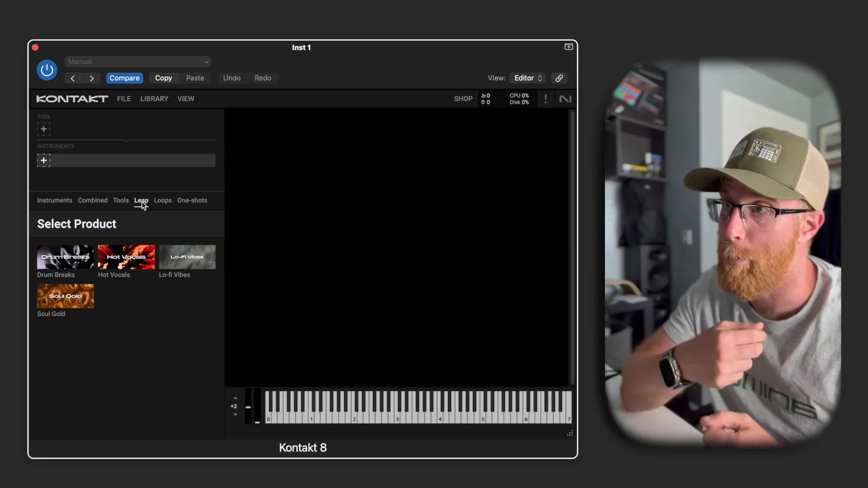Select the Soul Gold product thumbnail
868x488 pixels.
[66, 296]
